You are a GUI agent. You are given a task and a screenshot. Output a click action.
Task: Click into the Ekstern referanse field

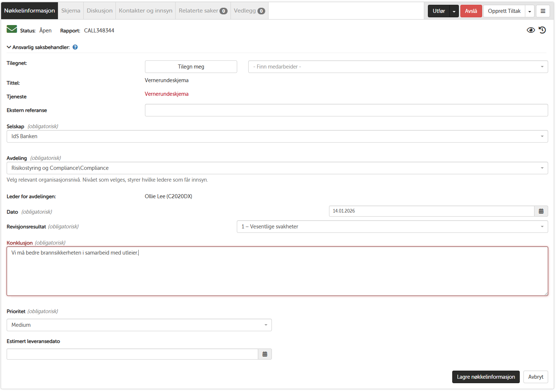pos(346,110)
